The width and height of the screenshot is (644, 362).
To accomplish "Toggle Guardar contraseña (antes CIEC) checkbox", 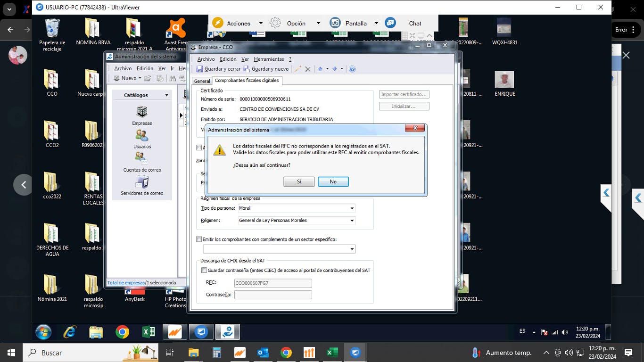I will point(204,270).
